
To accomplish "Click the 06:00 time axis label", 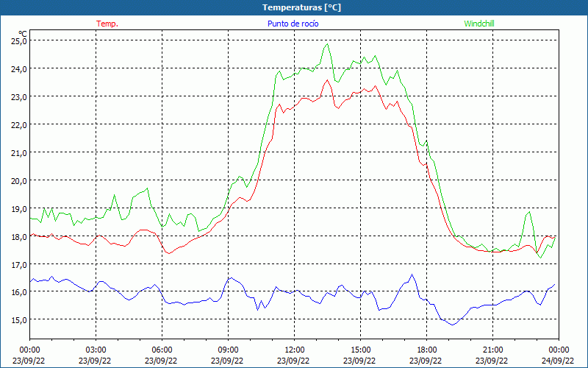I will [162, 350].
